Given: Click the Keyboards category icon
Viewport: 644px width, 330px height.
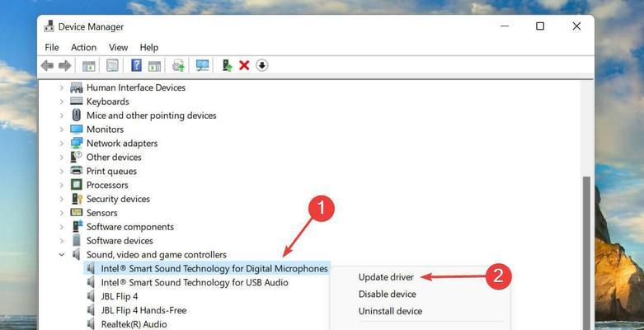Looking at the screenshot, I should coord(77,101).
